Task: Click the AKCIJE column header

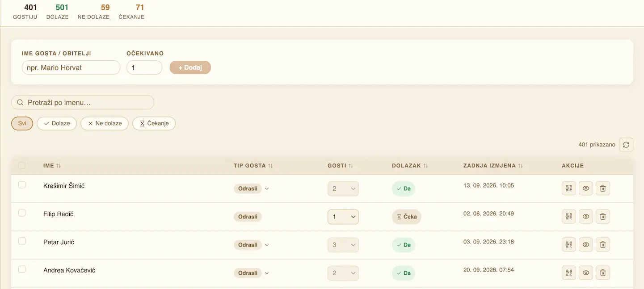Action: 573,166
